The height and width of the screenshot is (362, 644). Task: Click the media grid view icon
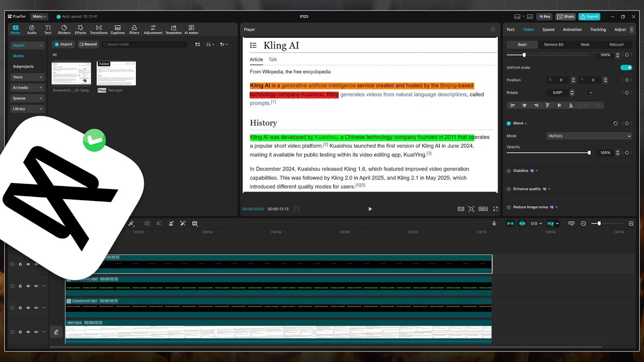pos(198,44)
